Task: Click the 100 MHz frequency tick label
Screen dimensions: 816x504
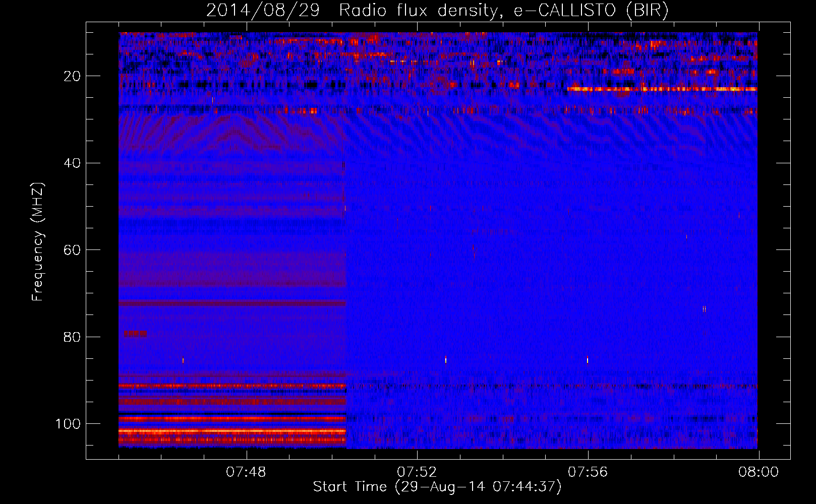Action: tap(68, 424)
